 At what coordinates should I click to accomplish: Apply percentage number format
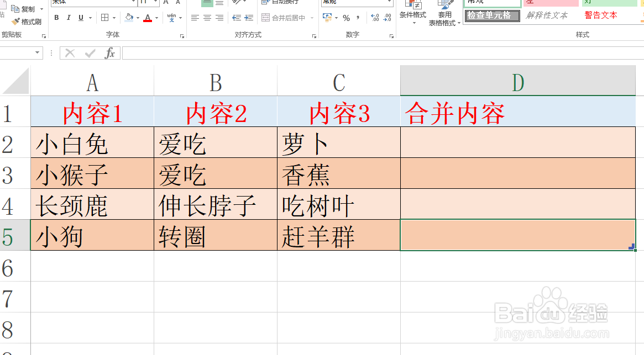345,18
